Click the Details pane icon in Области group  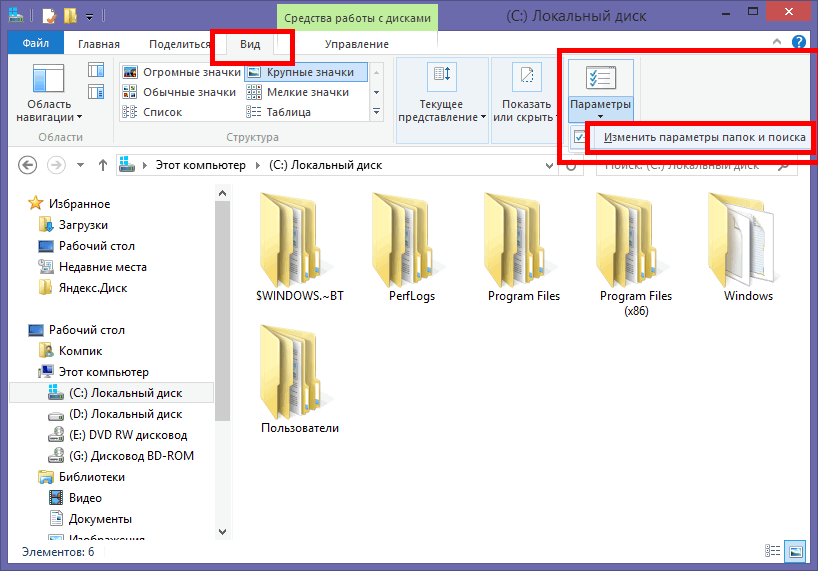96,92
